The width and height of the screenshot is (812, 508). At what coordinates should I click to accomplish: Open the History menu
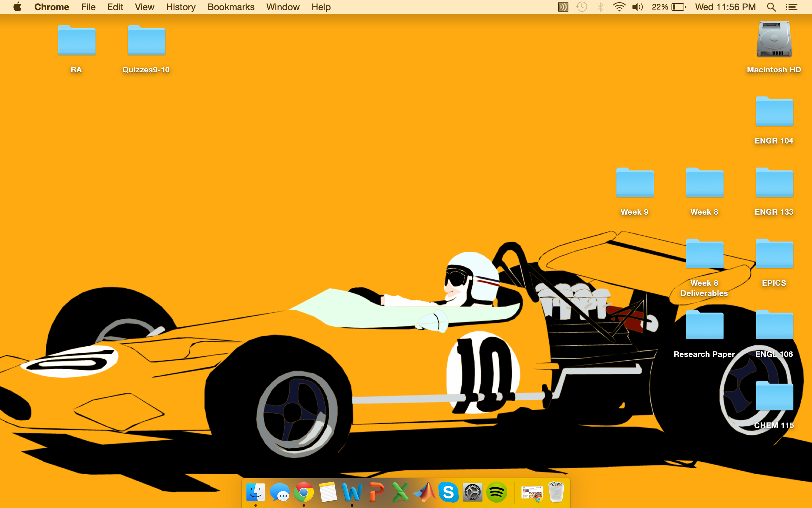(181, 7)
